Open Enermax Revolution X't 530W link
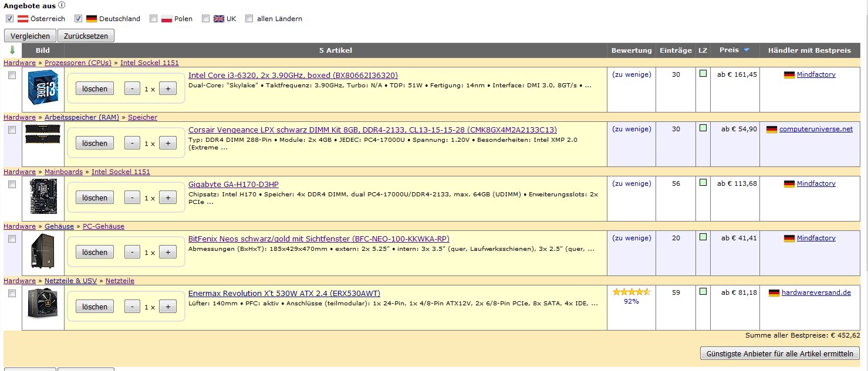Image resolution: width=868 pixels, height=371 pixels. (x=284, y=293)
